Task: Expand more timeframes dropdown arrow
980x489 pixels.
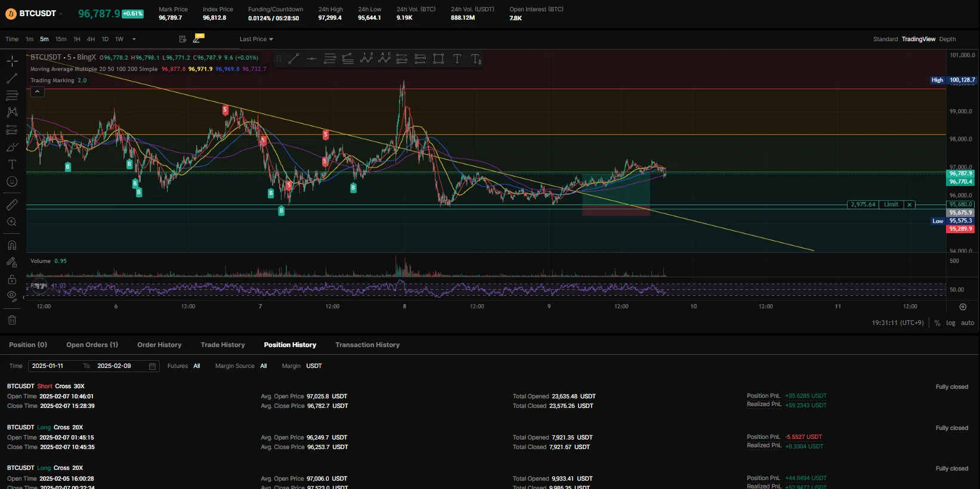Action: point(134,39)
